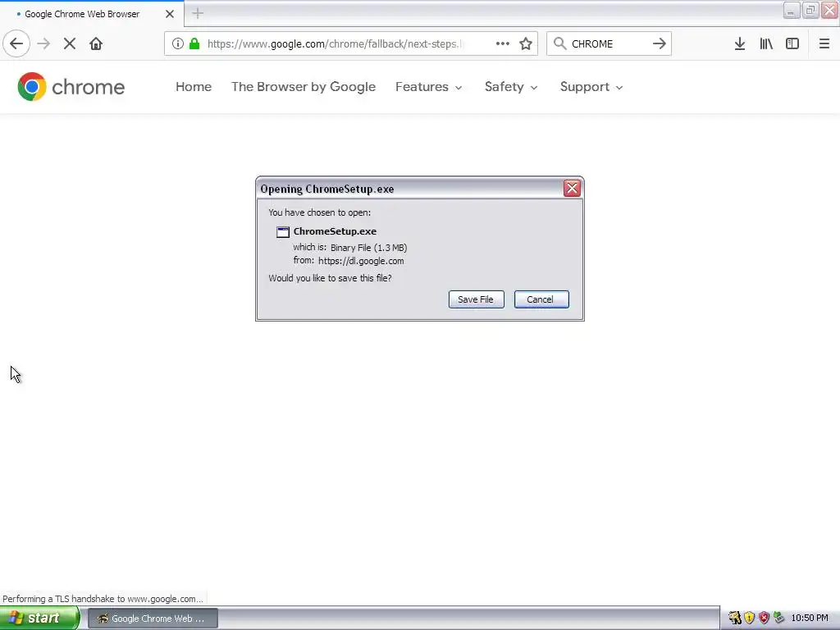
Task: Click the 10:50 PM clock
Action: (810, 619)
